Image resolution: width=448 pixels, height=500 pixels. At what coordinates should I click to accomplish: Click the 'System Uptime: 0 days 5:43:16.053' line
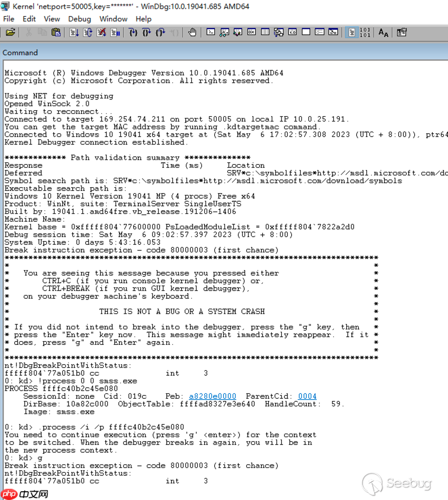tap(82, 242)
